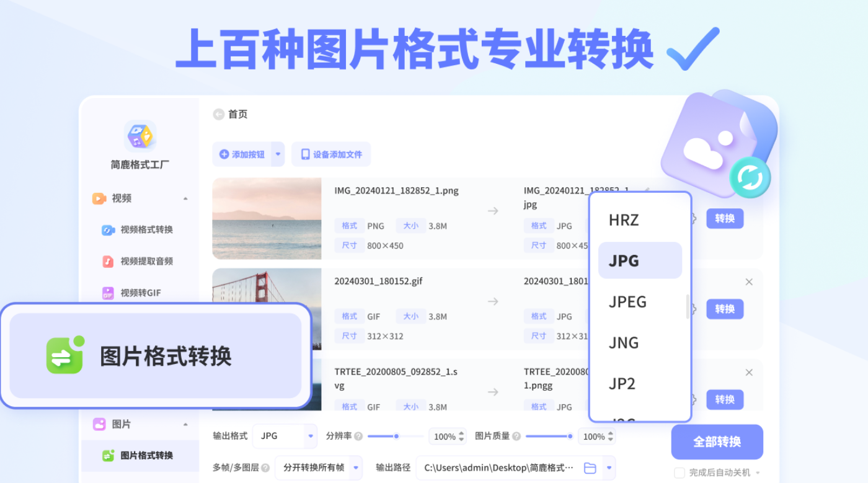Click the 分辨率 help icon

358,436
